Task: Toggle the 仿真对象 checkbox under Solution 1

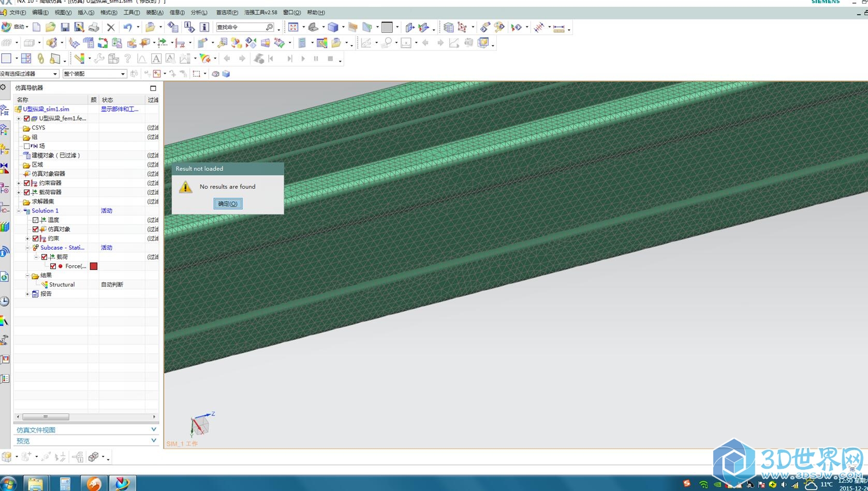Action: click(x=36, y=229)
